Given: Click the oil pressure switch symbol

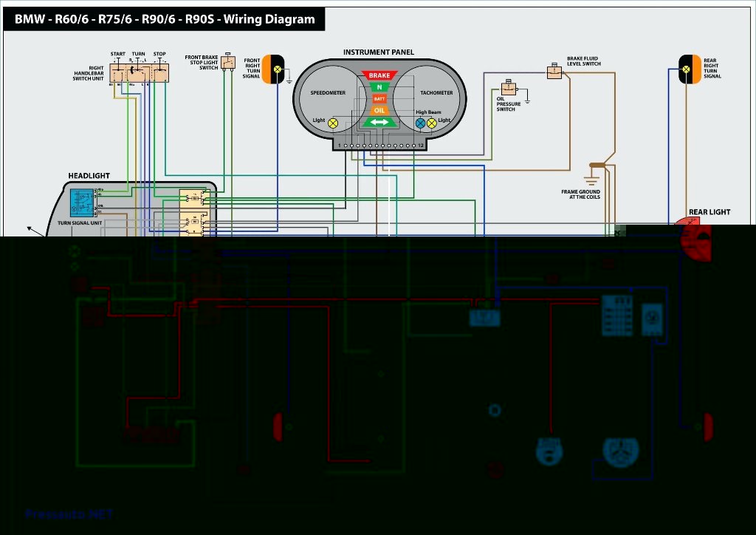Looking at the screenshot, I should click(509, 88).
